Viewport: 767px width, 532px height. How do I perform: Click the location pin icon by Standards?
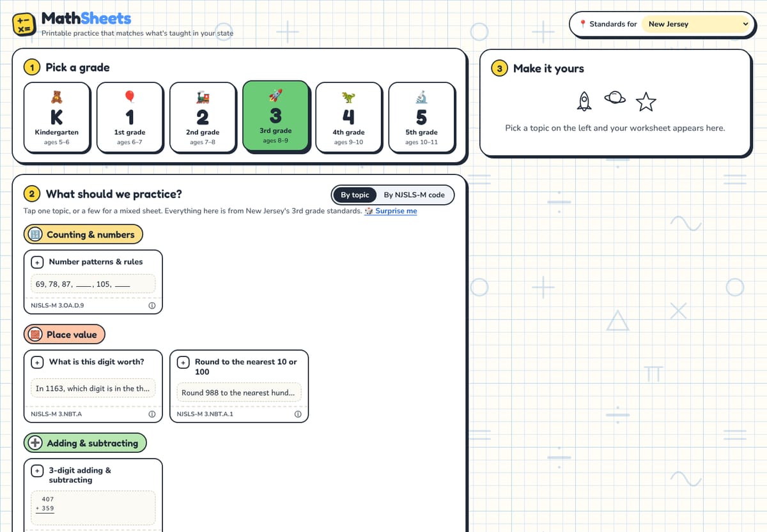[583, 24]
